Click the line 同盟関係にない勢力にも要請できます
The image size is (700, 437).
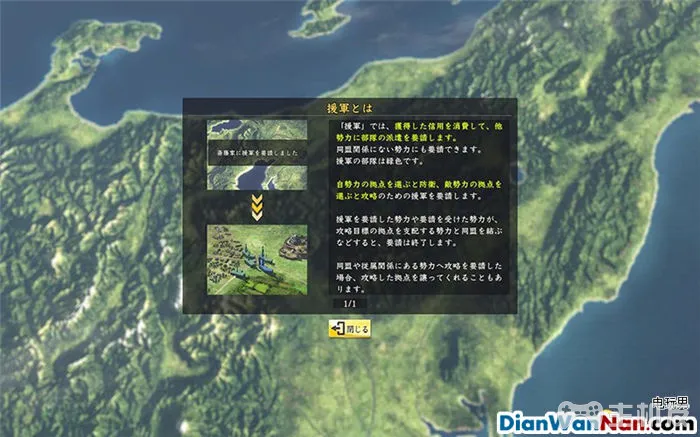[x=409, y=150]
